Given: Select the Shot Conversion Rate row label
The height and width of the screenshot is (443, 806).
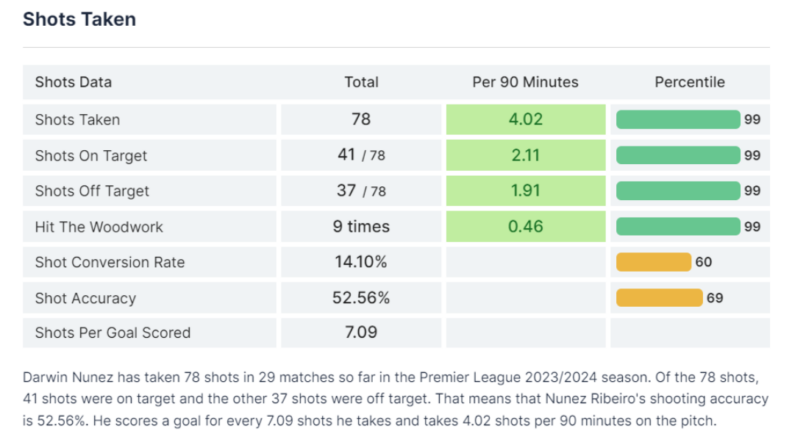Looking at the screenshot, I should pyautogui.click(x=110, y=262).
